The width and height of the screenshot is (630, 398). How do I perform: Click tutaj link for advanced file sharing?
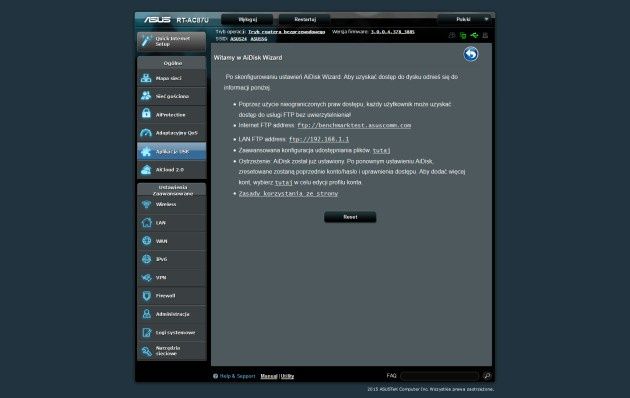coord(381,151)
